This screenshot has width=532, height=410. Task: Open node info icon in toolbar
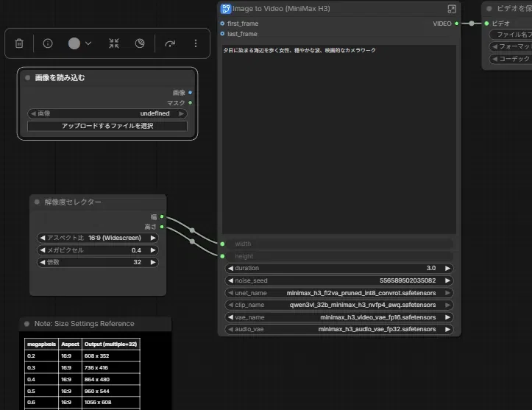point(48,43)
